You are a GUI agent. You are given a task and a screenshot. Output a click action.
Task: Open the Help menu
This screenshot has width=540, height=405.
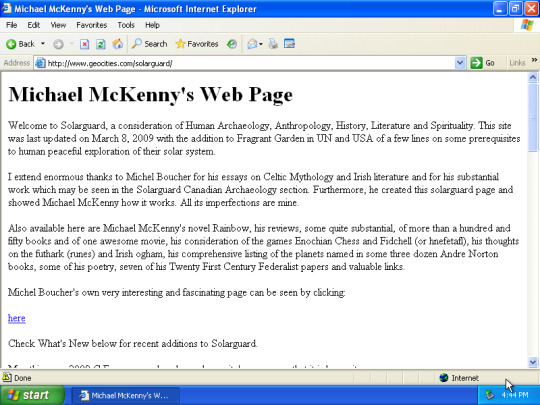[152, 25]
